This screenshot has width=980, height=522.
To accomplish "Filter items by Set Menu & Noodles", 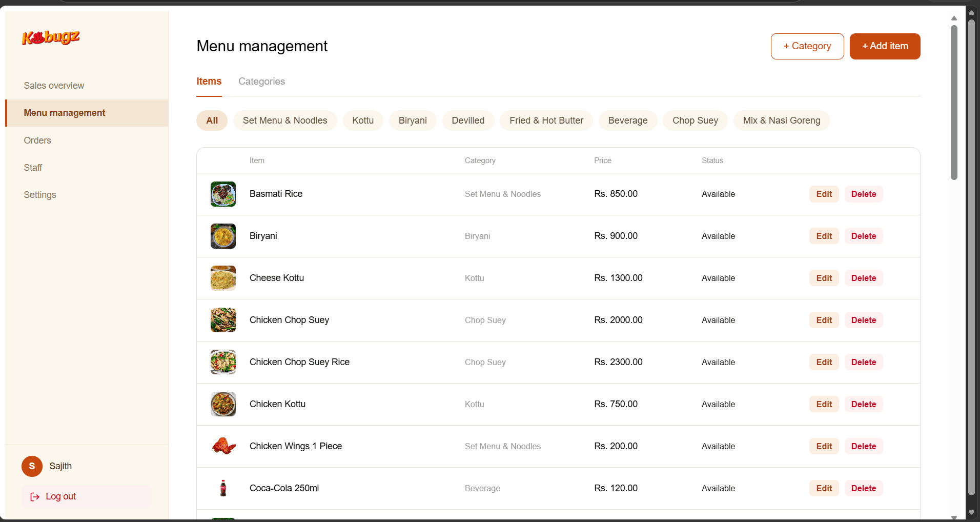I will tap(285, 121).
